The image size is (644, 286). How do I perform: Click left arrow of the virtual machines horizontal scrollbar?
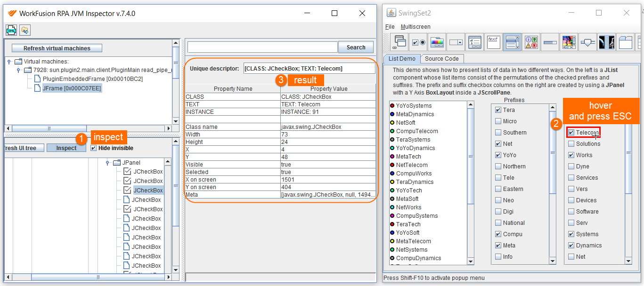coord(8,128)
